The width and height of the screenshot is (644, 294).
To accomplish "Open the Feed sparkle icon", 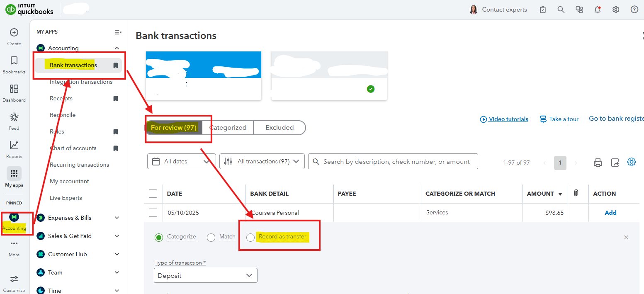I will click(x=14, y=117).
